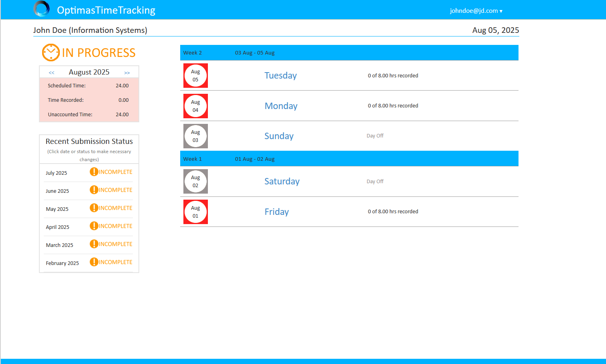Go to next month with >> arrow
The width and height of the screenshot is (606, 364).
click(127, 72)
